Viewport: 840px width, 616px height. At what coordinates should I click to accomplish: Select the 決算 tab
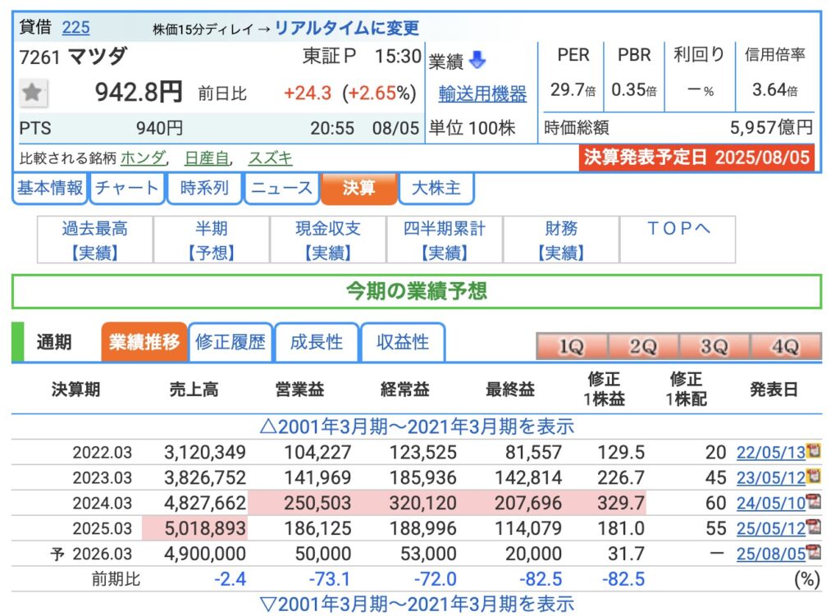[359, 188]
